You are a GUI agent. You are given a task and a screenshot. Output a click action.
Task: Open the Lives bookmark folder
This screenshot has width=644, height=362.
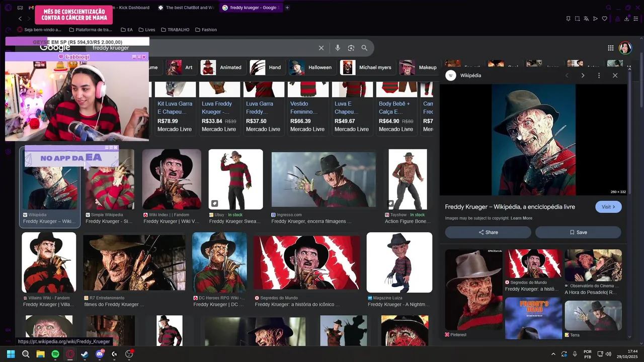pos(147,30)
